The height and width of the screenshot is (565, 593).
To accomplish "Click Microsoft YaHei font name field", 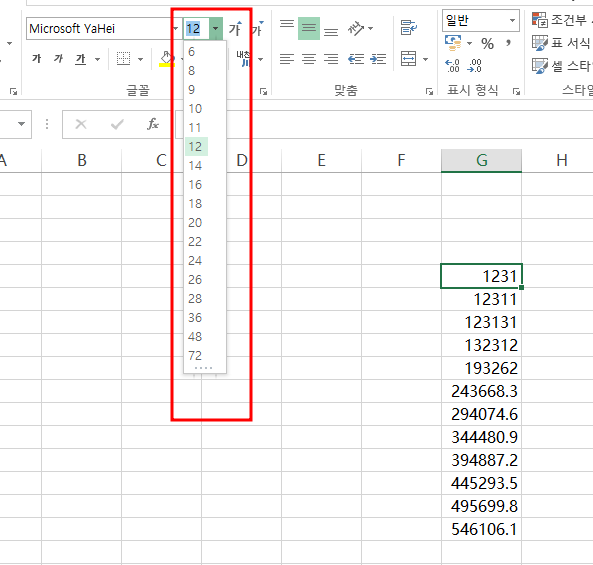I will tap(99, 29).
